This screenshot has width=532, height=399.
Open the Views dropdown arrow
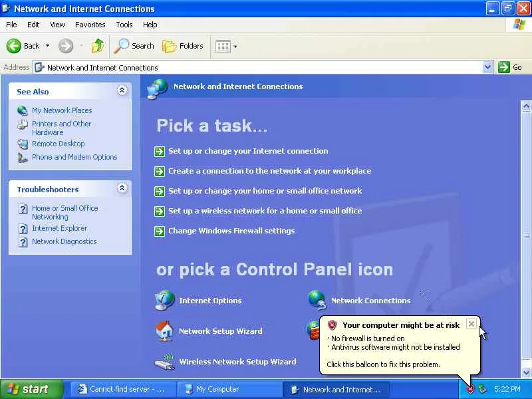coord(235,46)
